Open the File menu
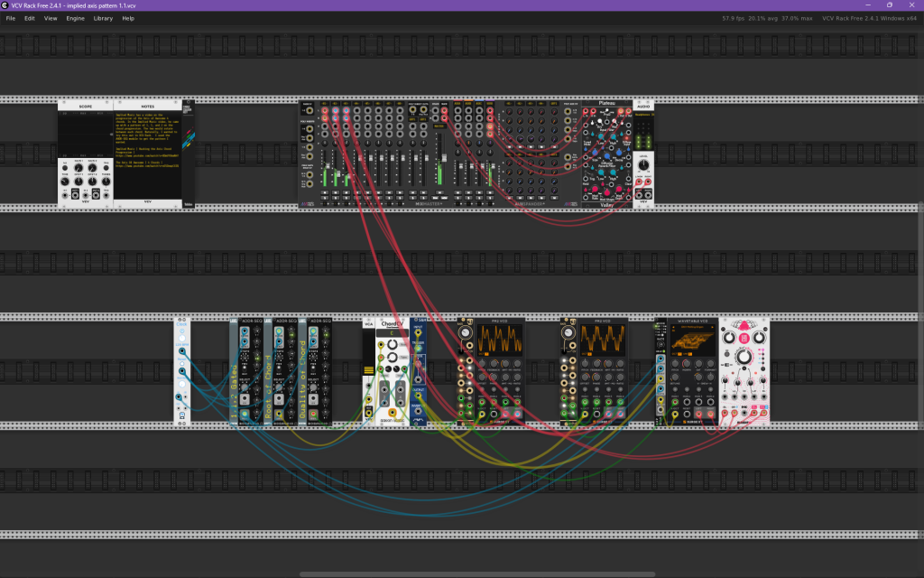The image size is (924, 578). point(11,18)
